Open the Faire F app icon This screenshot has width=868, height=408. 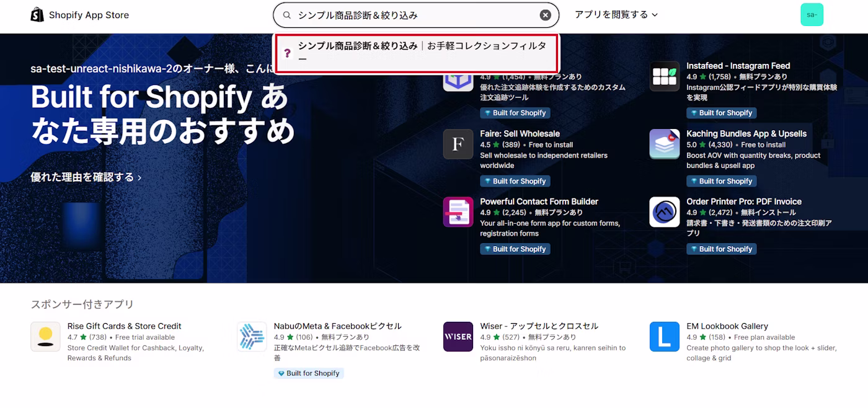(458, 144)
